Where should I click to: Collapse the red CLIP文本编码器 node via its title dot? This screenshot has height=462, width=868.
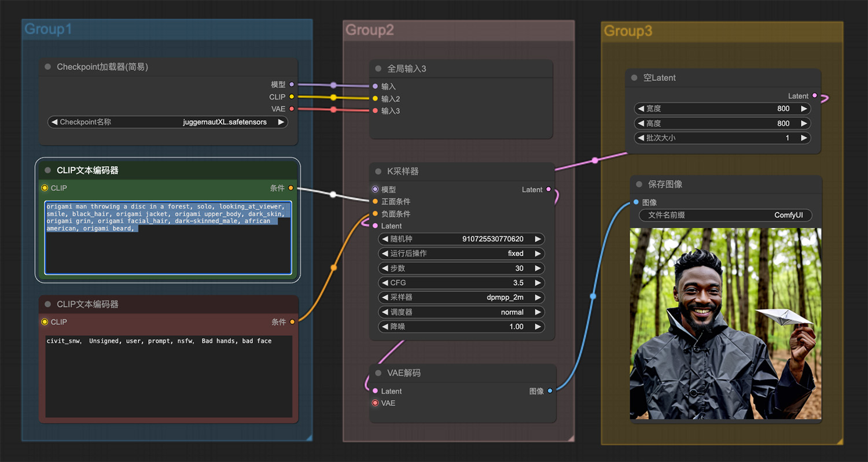click(48, 304)
